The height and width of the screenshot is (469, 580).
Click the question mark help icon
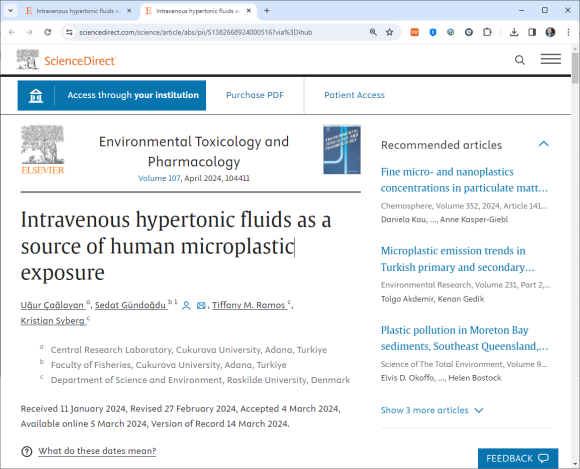pos(27,451)
